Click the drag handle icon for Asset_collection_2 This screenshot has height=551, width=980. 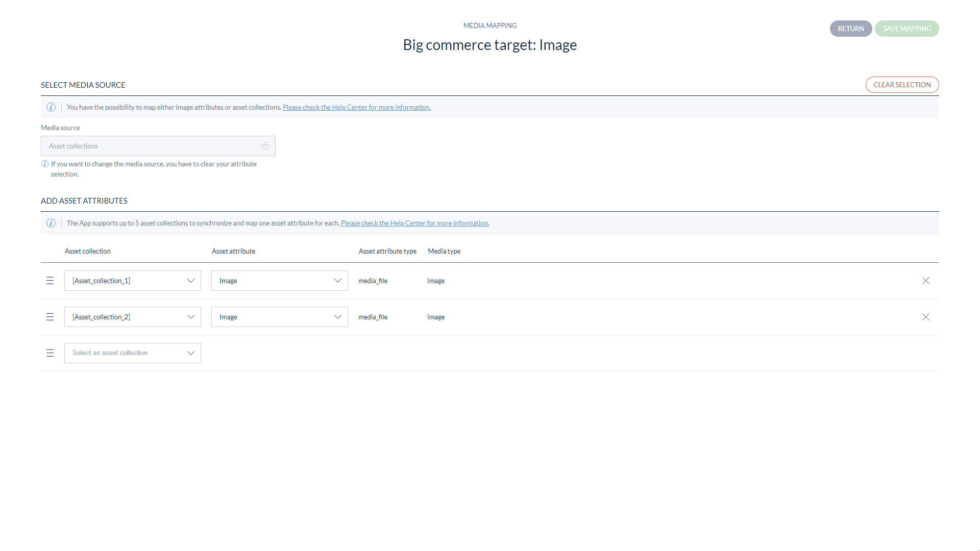point(50,316)
